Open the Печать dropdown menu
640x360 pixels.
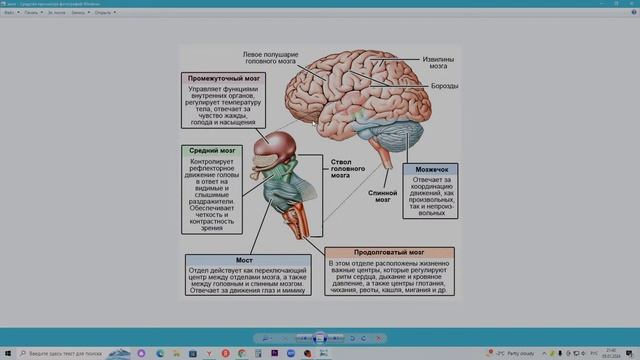[33, 12]
